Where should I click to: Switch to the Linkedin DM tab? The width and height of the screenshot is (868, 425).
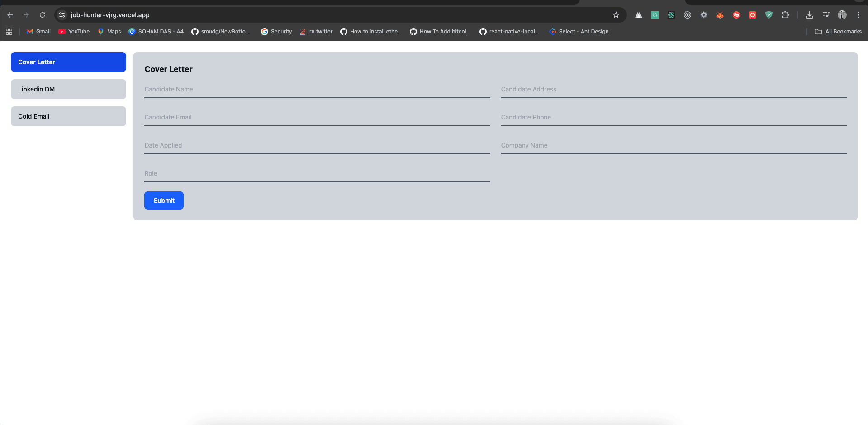click(68, 89)
